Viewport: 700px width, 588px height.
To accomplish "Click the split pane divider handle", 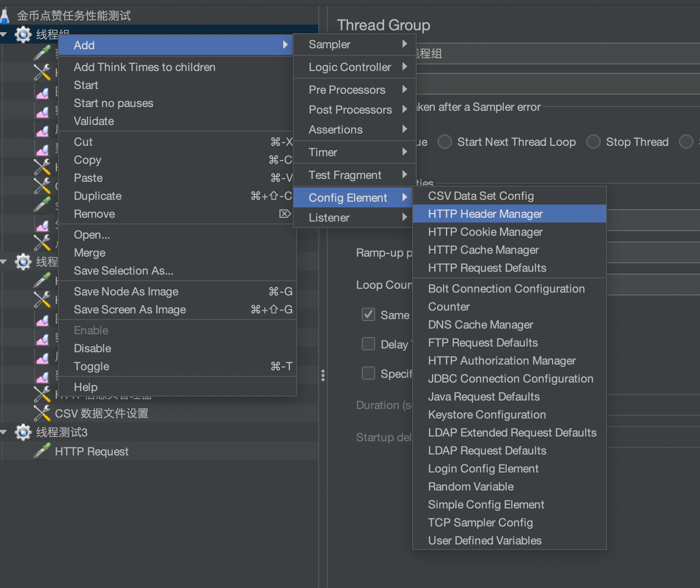I will point(323,375).
